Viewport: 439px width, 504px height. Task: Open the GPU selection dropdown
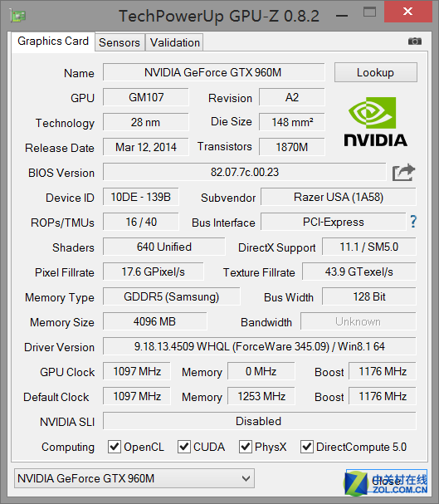point(134,478)
